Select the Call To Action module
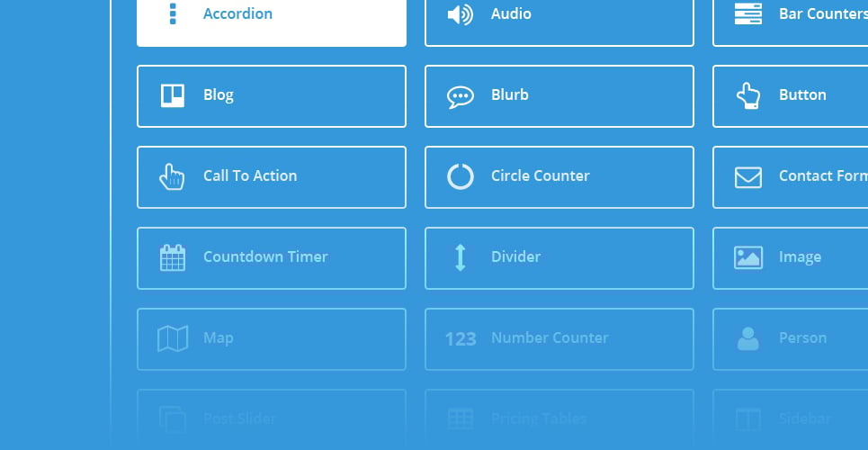 point(272,177)
